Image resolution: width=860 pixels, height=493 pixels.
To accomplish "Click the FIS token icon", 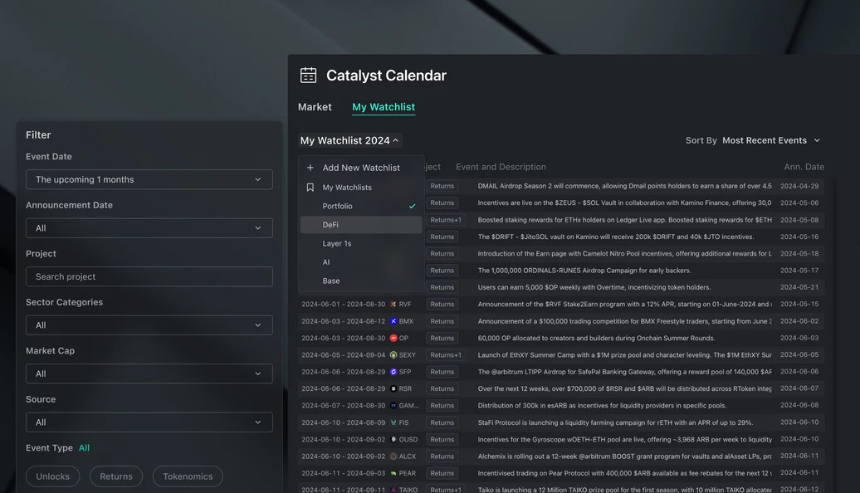I will (x=393, y=423).
